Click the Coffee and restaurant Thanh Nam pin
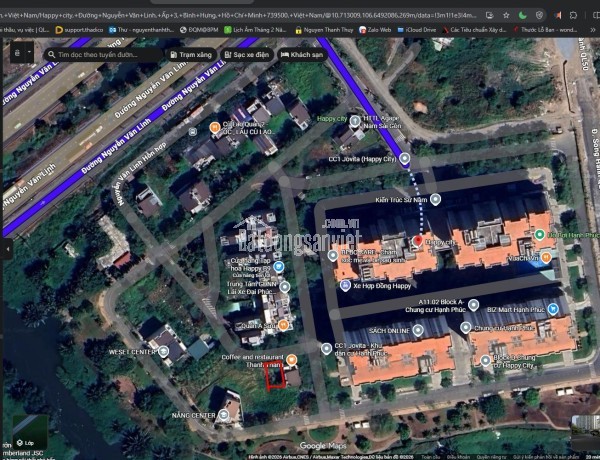This screenshot has width=600, height=460. pyautogui.click(x=292, y=360)
